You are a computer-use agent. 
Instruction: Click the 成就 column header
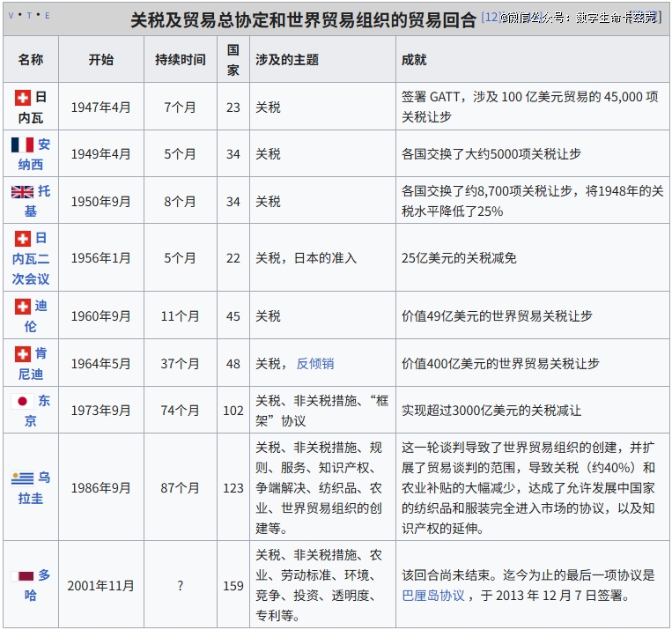[414, 60]
